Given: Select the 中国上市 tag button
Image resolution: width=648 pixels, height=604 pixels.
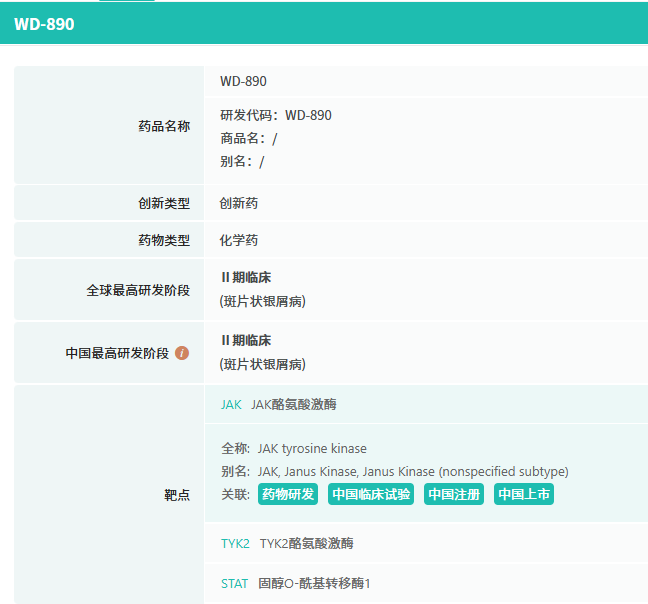Looking at the screenshot, I should click(x=524, y=494).
